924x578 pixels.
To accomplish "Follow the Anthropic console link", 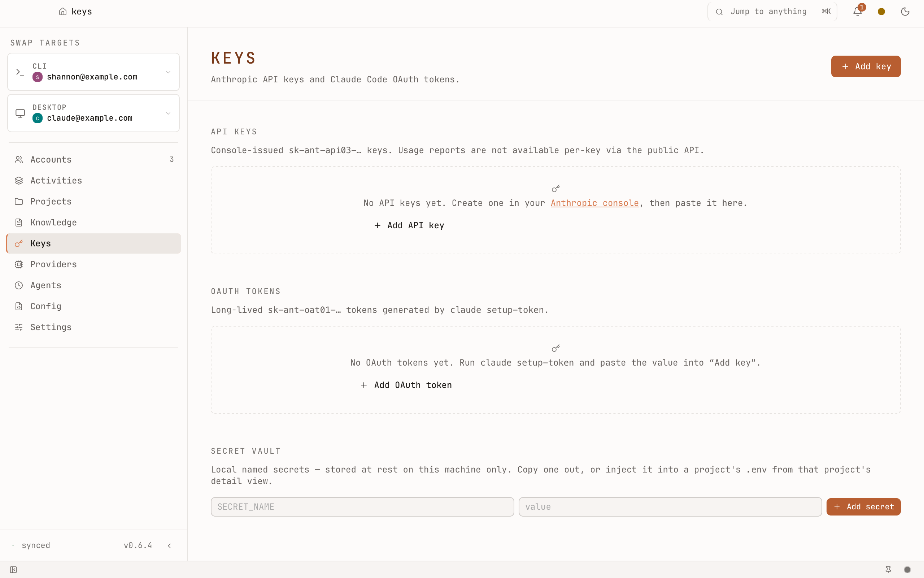I will click(x=594, y=203).
